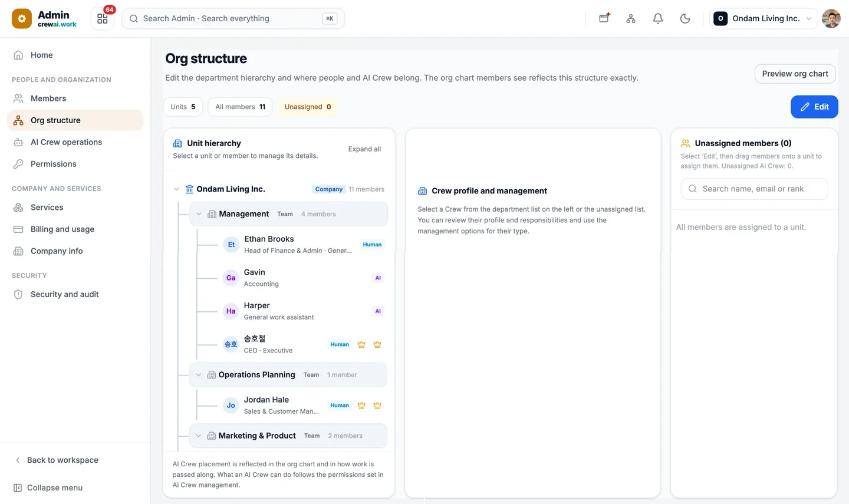Open the apps grid with 64 badge

click(x=102, y=19)
